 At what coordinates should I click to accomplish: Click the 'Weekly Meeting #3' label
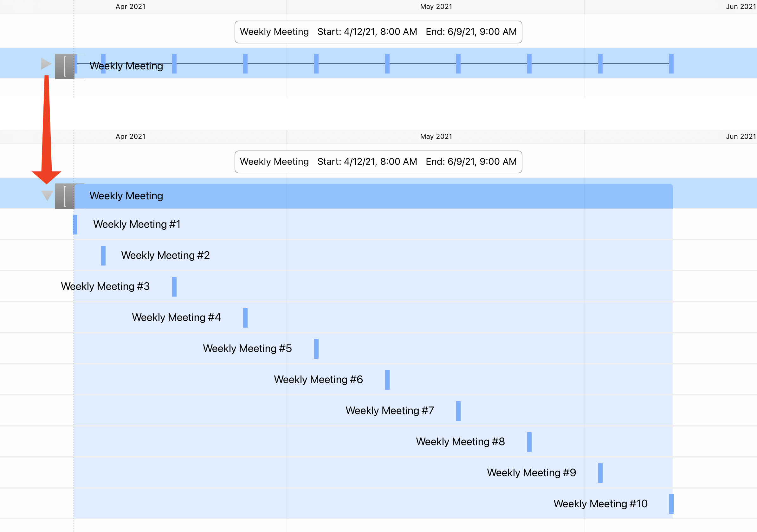pyautogui.click(x=105, y=286)
